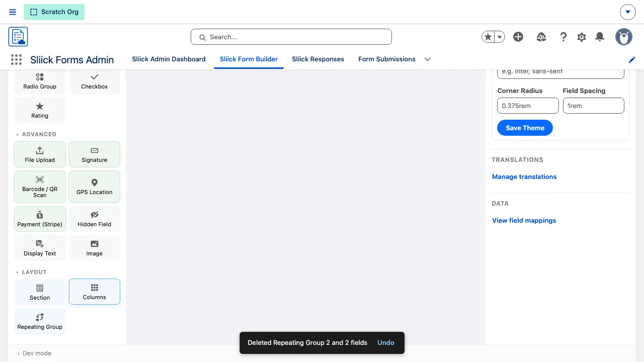The height and width of the screenshot is (362, 644).
Task: Add a Hidden Field element
Action: pyautogui.click(x=95, y=219)
